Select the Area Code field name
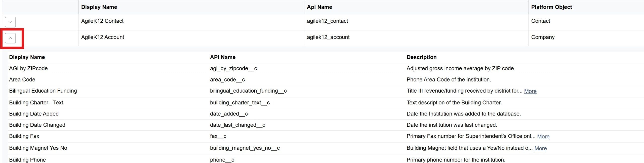Viewport: 644px width, 163px height. pos(22,79)
